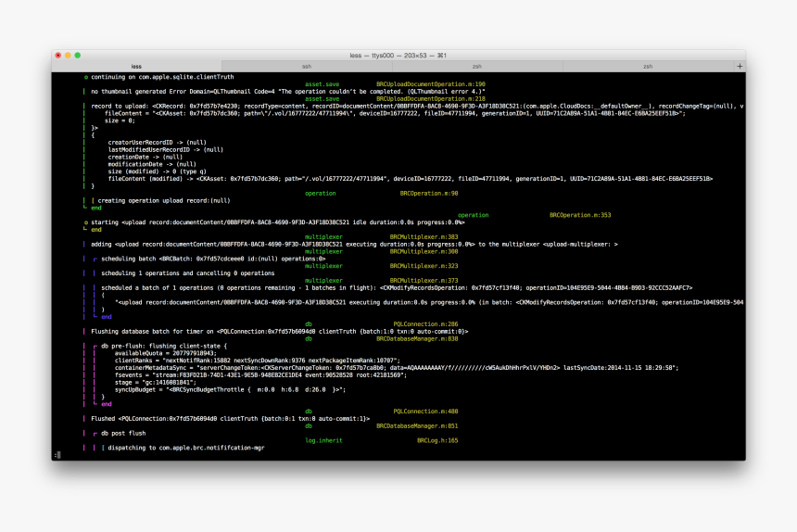Select 'modificationDate -> (null)' line
Image resolution: width=797 pixels, height=532 pixels.
[152, 165]
